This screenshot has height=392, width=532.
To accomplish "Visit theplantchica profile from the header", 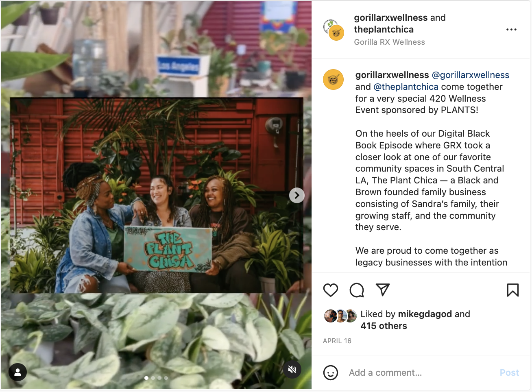I will pos(384,29).
